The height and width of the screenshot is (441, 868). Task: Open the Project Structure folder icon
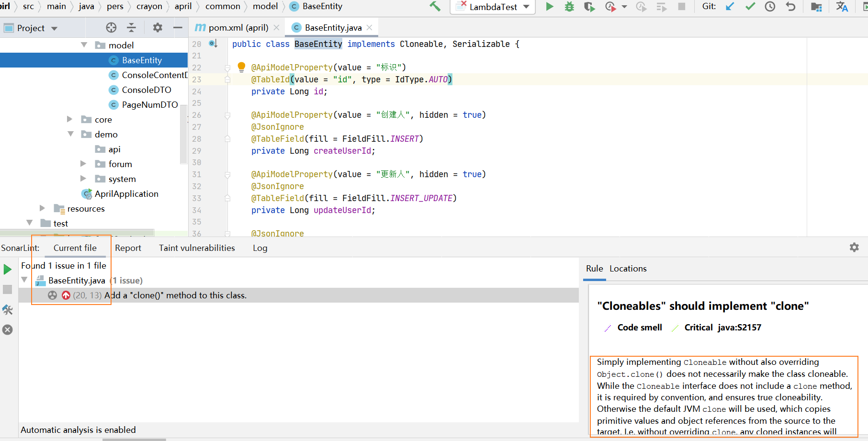point(816,7)
